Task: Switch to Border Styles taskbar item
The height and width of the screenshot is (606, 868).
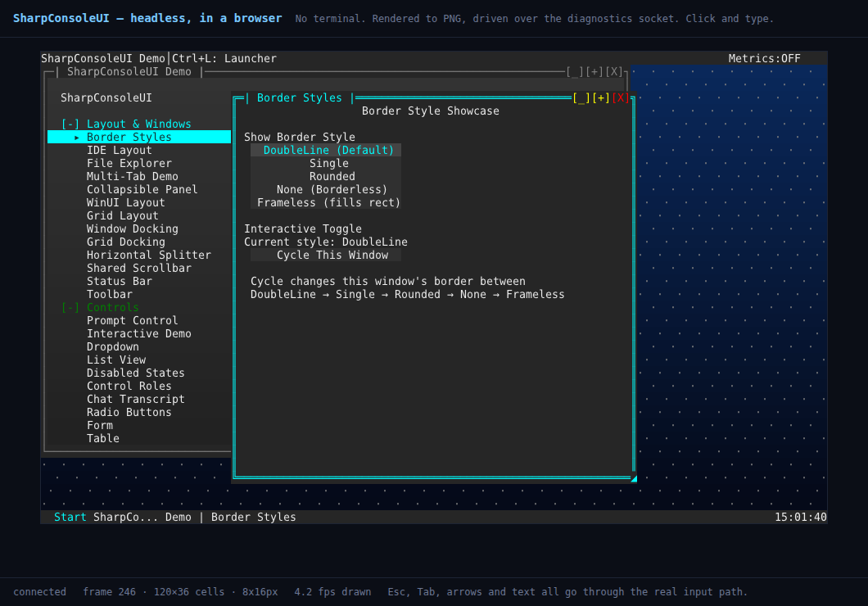Action: [x=254, y=517]
